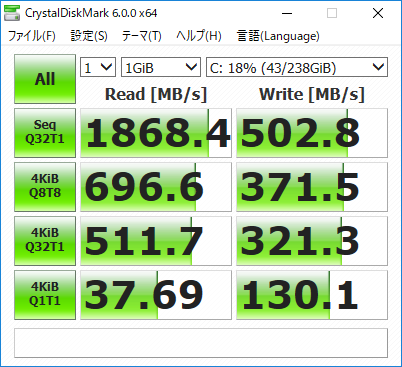402x367 pixels.
Task: Close the CrystalDiskMark window
Action: (378, 13)
